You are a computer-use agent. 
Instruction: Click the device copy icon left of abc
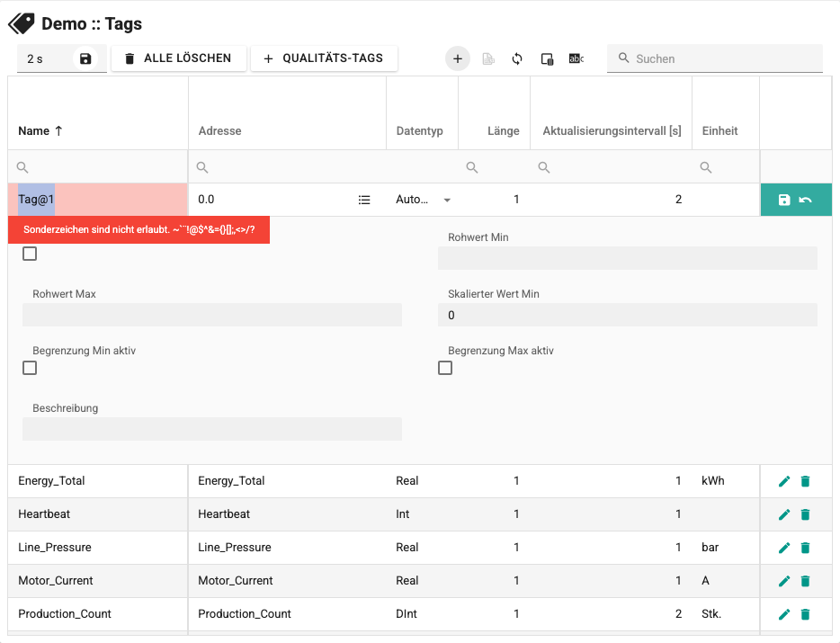547,58
